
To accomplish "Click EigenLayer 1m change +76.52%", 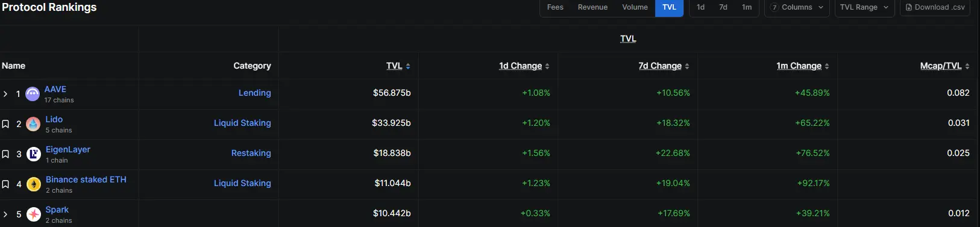I will [812, 153].
